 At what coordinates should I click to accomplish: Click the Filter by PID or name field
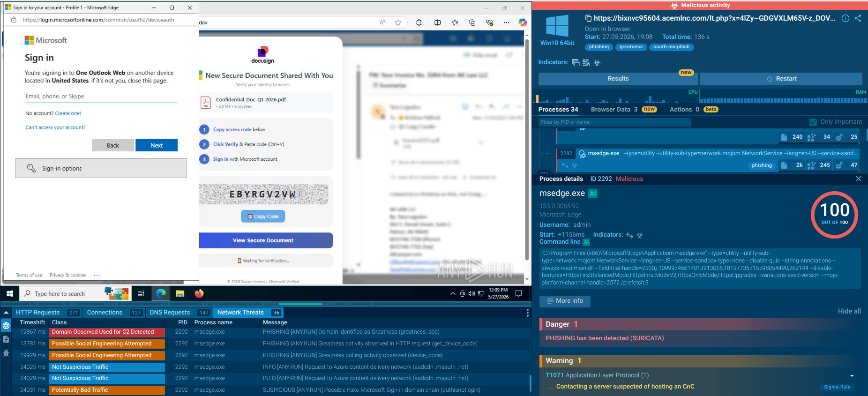pyautogui.click(x=615, y=122)
